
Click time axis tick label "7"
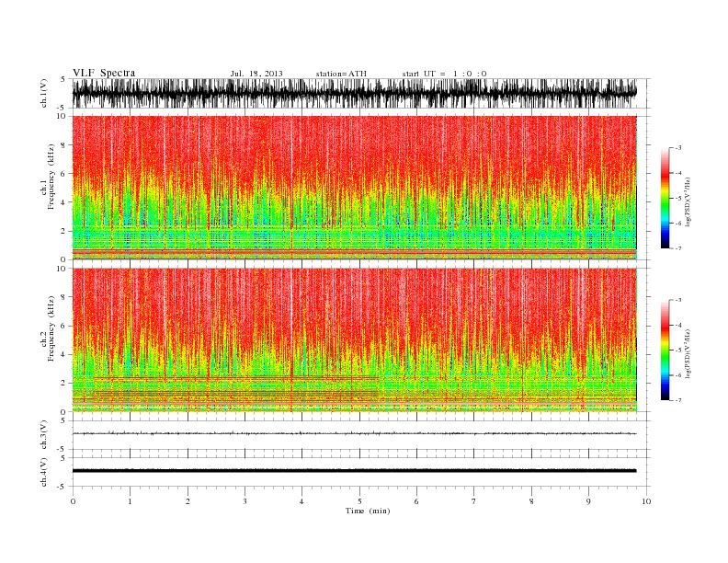474,501
